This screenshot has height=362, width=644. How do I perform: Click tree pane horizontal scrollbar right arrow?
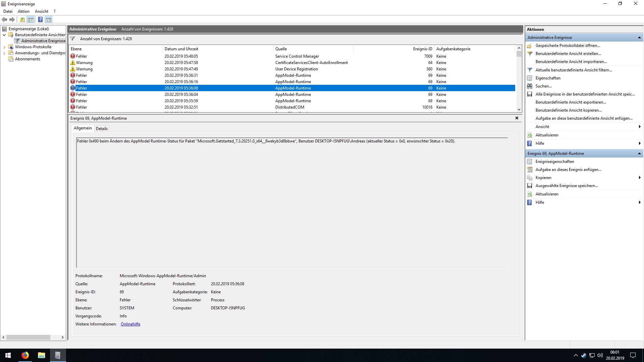[62, 338]
